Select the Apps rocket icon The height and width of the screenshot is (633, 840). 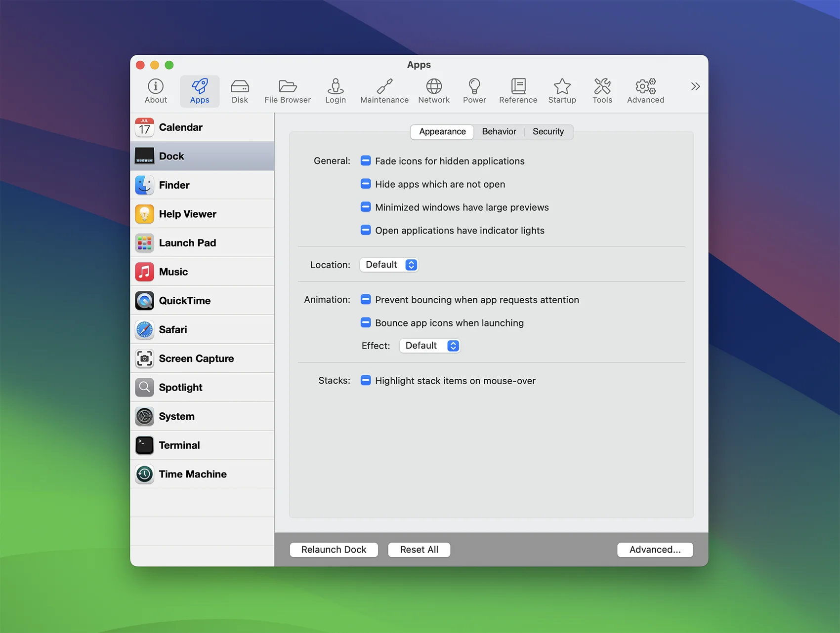[x=200, y=91]
